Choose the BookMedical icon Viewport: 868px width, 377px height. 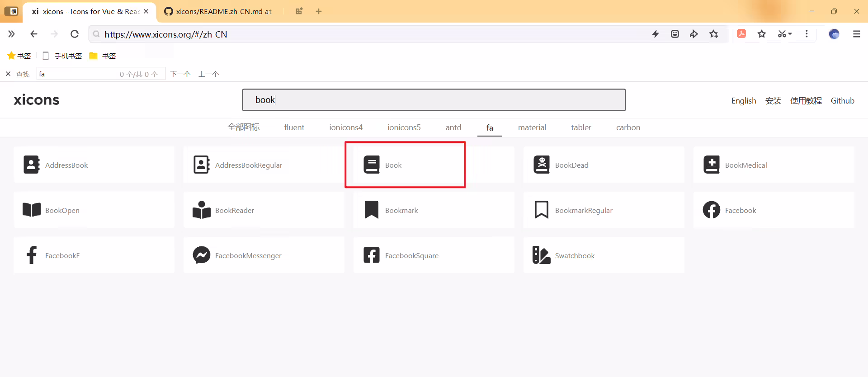[x=711, y=165]
